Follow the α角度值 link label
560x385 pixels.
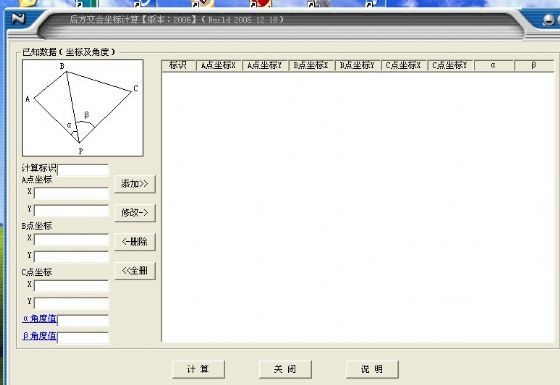(x=39, y=318)
